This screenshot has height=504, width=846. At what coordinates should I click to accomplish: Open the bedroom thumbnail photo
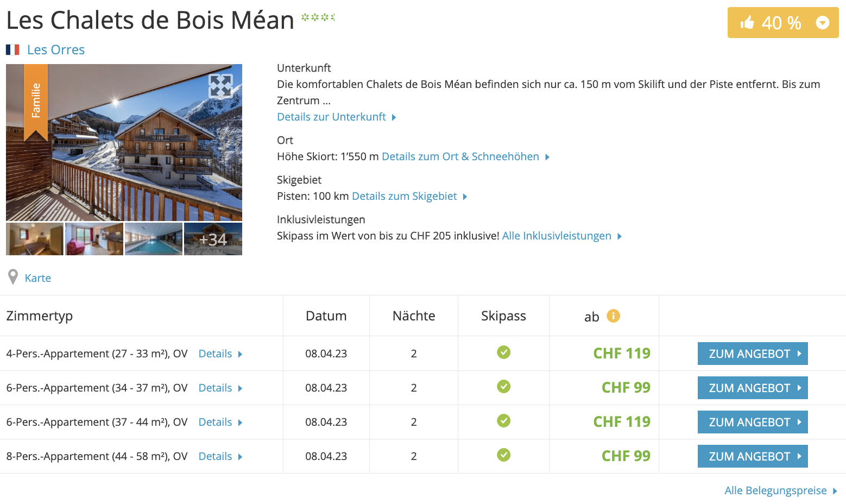[35, 239]
